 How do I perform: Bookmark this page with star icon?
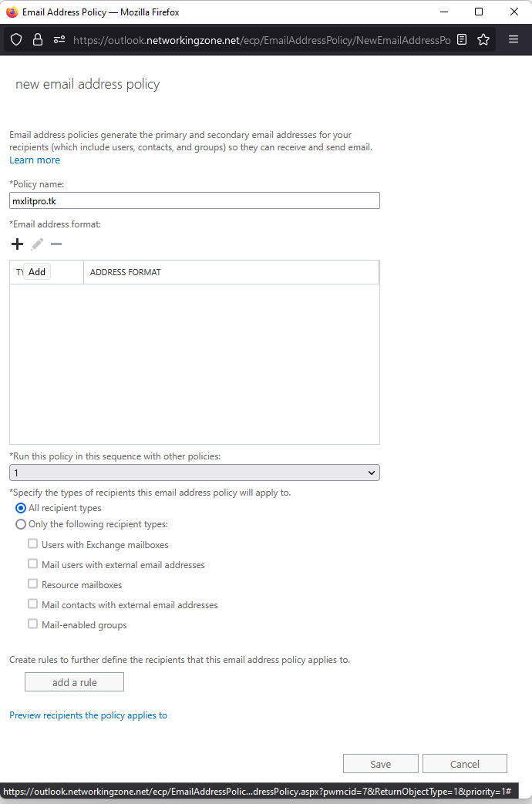pyautogui.click(x=483, y=39)
